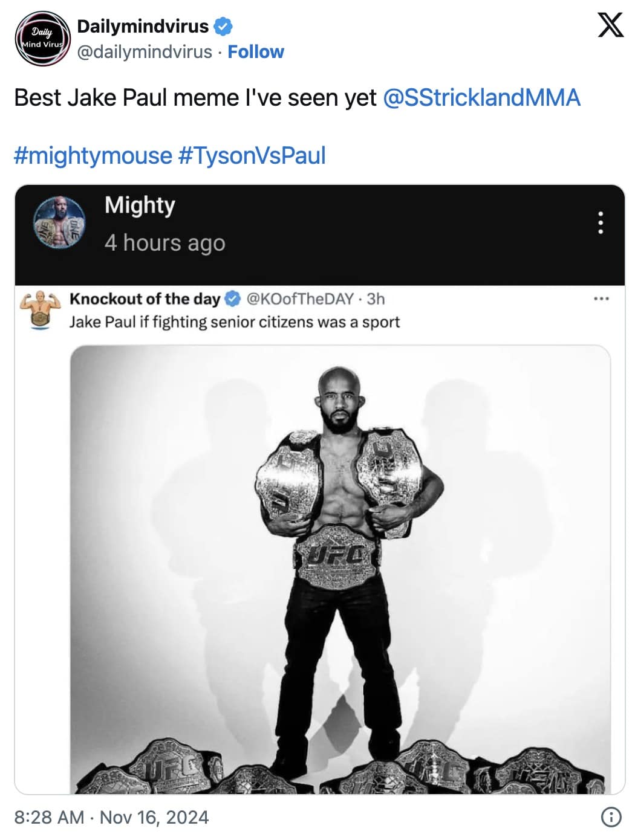Click the X logo in top right corner
This screenshot has height=840, width=635.
tap(609, 25)
